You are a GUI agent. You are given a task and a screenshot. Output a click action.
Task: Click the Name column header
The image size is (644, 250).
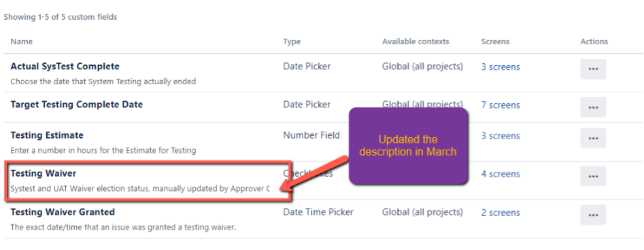click(x=21, y=41)
